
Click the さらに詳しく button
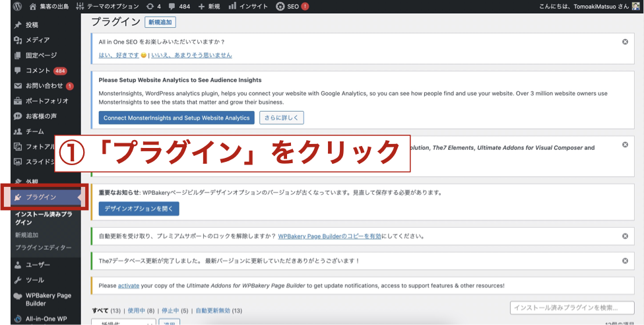tap(281, 118)
